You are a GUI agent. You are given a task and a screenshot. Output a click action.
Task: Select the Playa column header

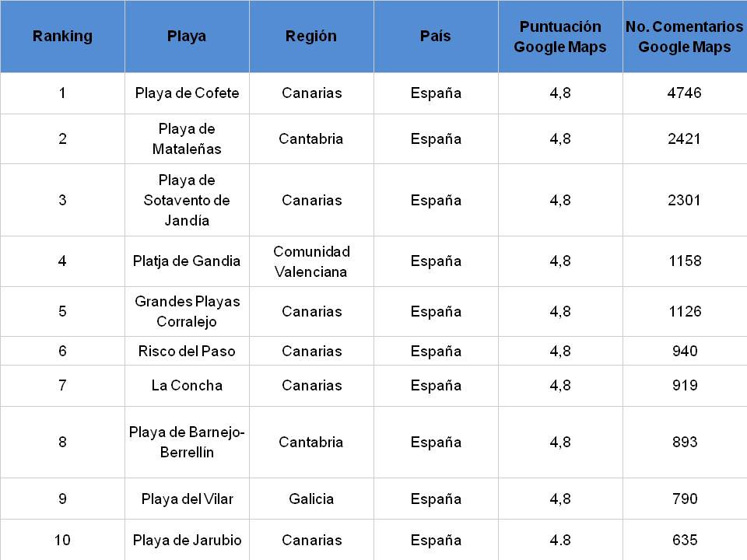(x=187, y=37)
